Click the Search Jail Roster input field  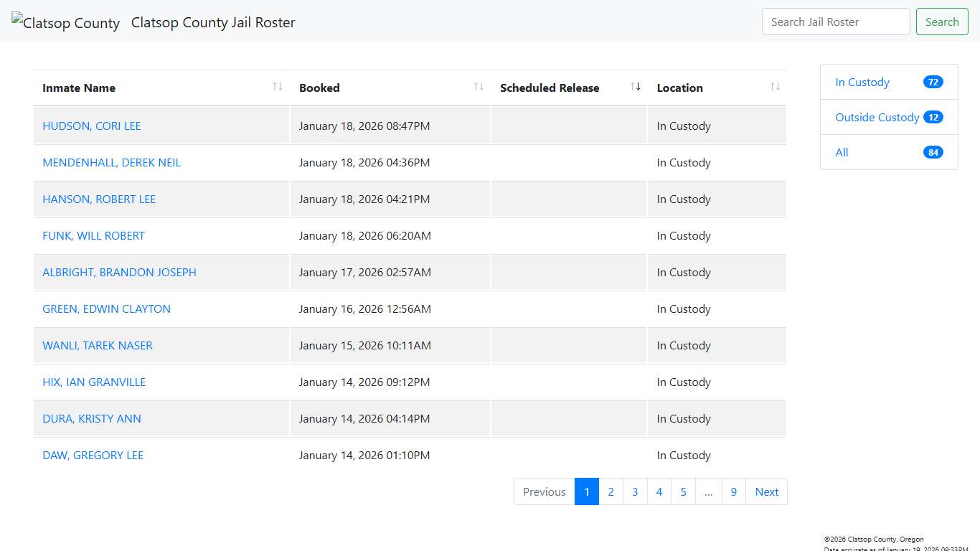coord(835,22)
